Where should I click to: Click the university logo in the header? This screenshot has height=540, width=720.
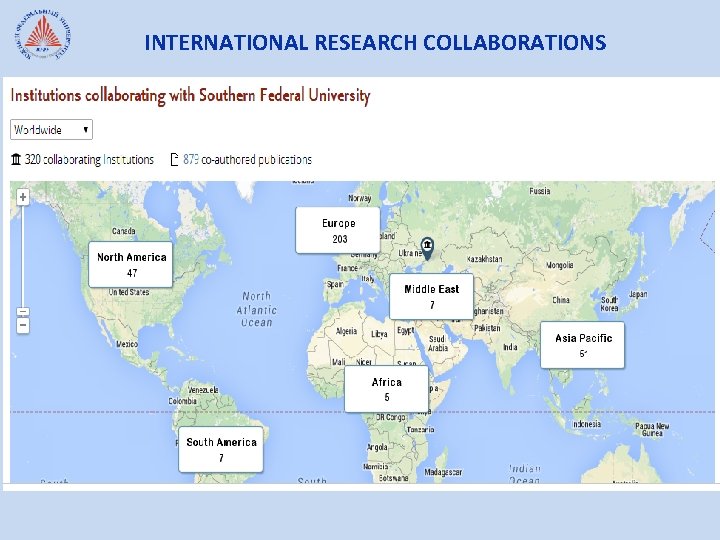click(42, 35)
